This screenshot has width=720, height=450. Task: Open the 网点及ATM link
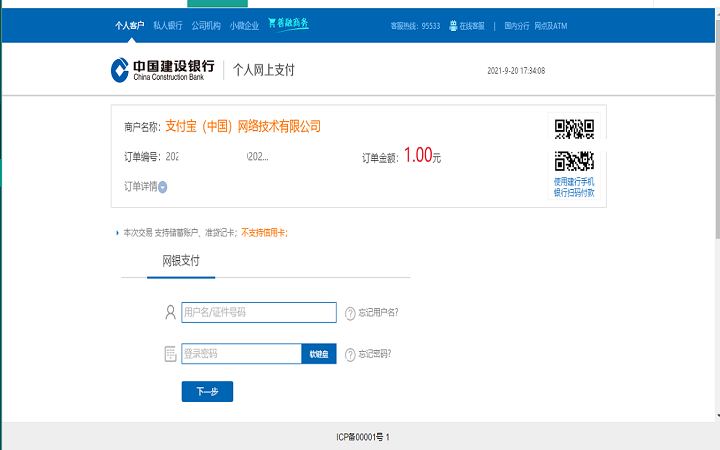tap(551, 26)
